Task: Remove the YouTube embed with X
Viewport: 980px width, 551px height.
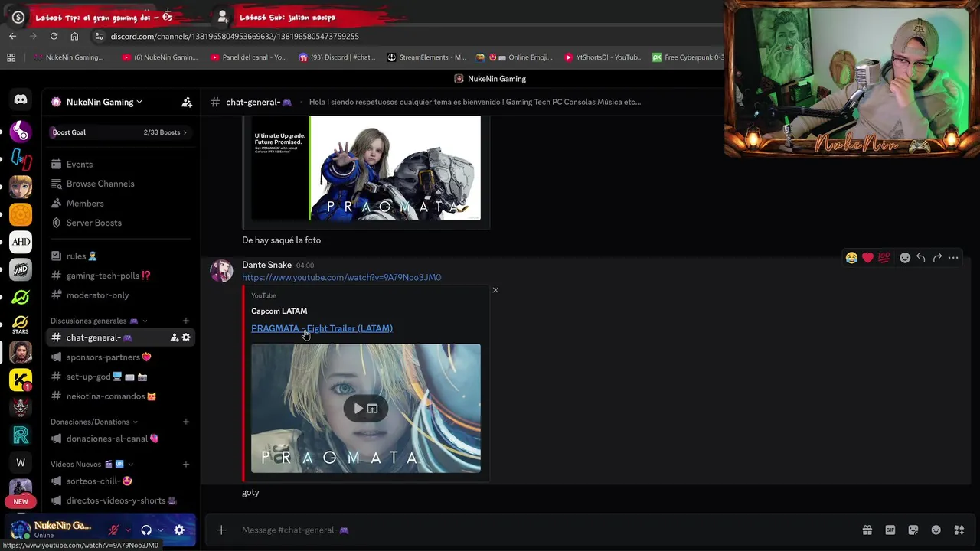Action: (495, 290)
